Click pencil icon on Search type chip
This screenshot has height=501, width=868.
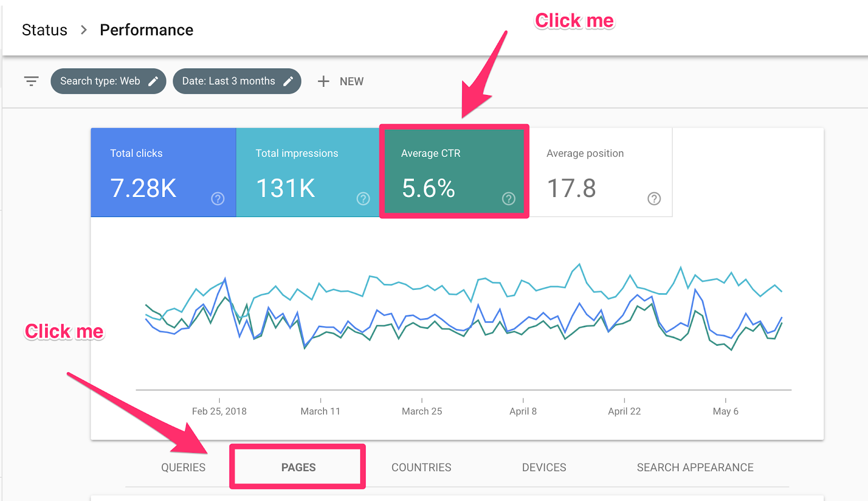154,81
